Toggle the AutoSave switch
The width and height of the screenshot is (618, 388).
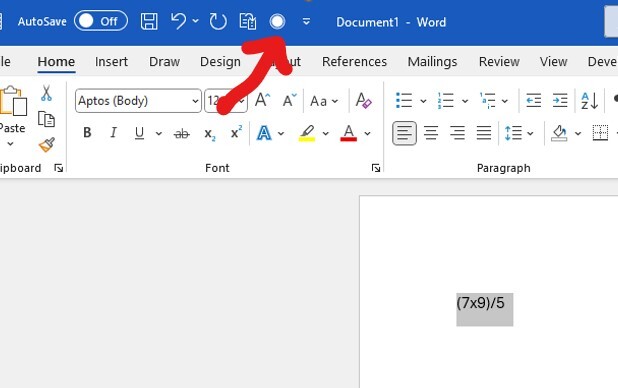(x=101, y=21)
